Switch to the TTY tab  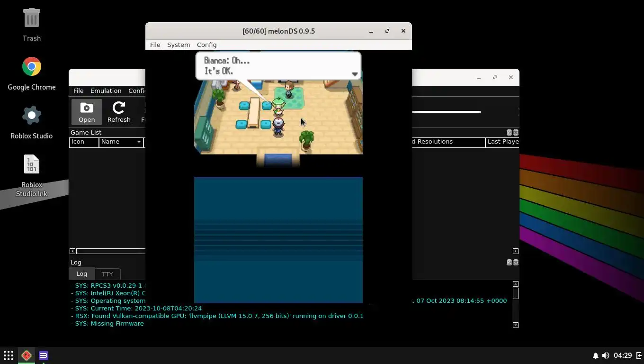click(x=107, y=274)
